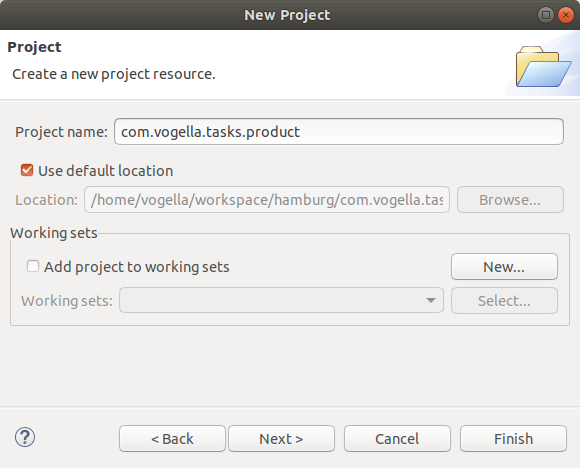The height and width of the screenshot is (468, 580).
Task: Click the Project name text field
Action: coord(339,132)
